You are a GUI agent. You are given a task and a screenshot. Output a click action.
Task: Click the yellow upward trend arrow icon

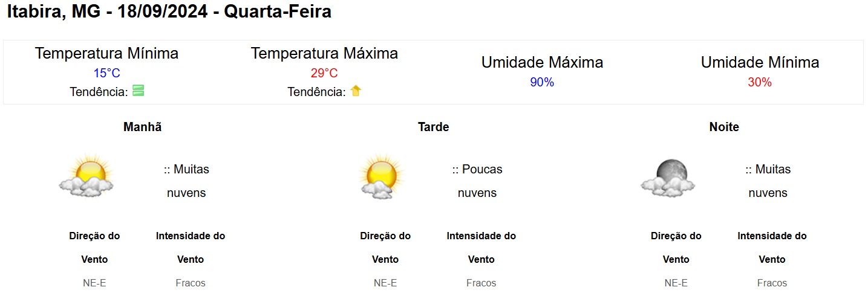[x=356, y=91]
